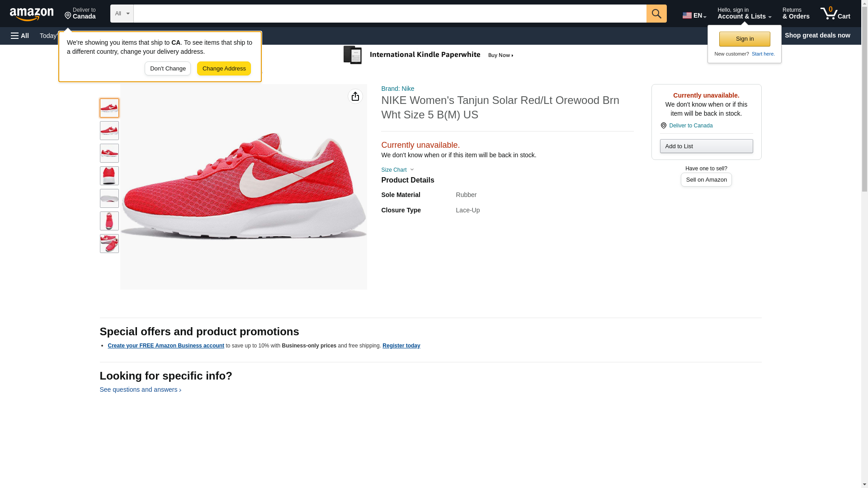
Task: Open Account & Lists menu
Action: (x=744, y=14)
